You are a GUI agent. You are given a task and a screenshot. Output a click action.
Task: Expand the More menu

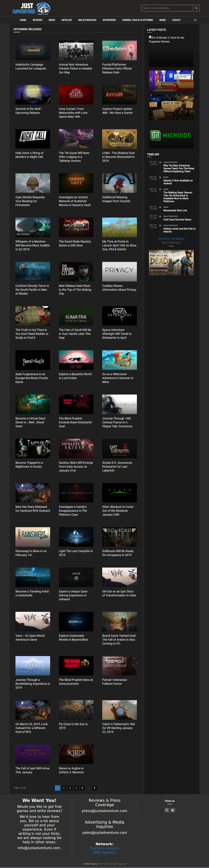coord(162,20)
